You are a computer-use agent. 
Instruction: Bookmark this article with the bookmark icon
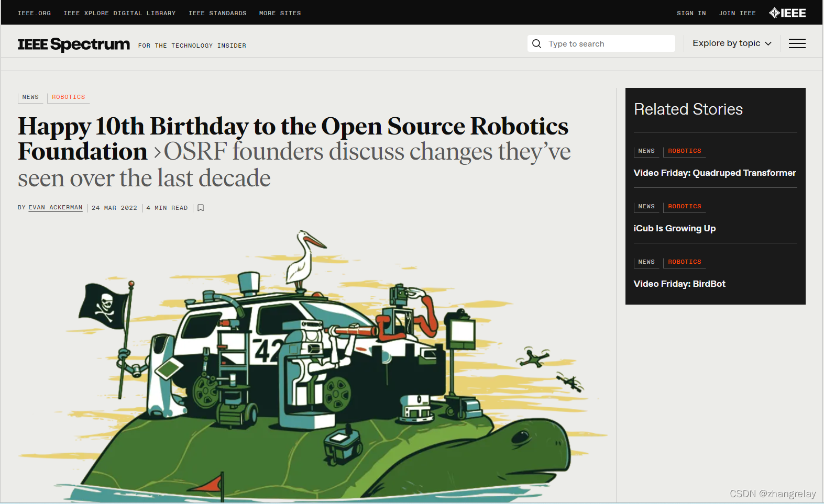[x=201, y=208]
